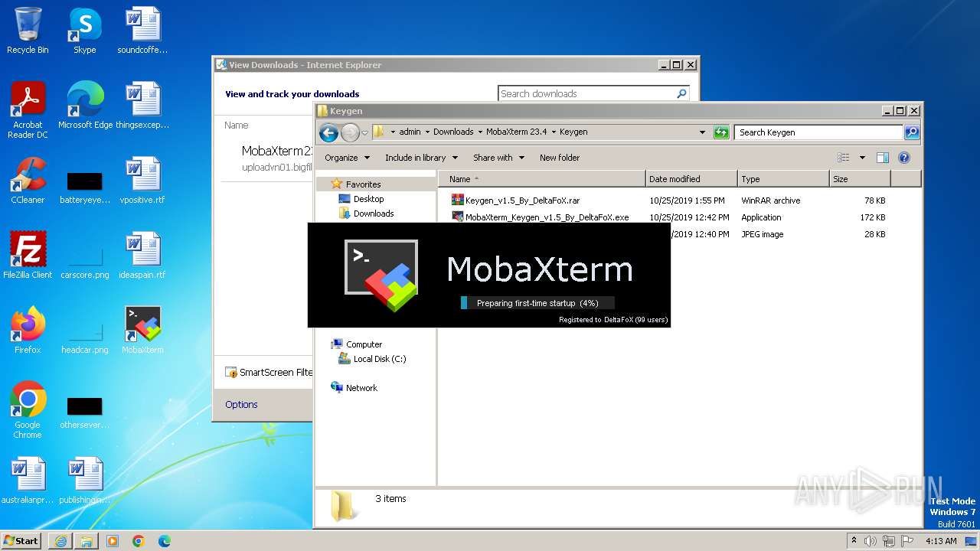
Task: Click MobaXterm startup progress bar
Action: pos(537,303)
